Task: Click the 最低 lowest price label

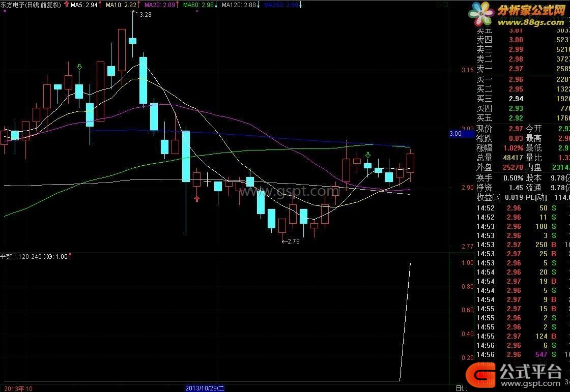Action: (x=533, y=148)
